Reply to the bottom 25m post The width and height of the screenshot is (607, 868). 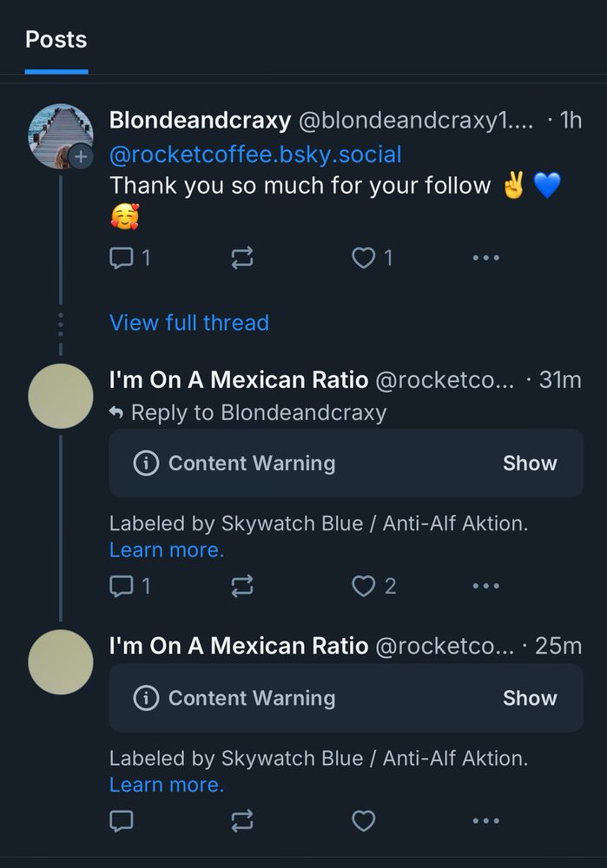coord(123,820)
